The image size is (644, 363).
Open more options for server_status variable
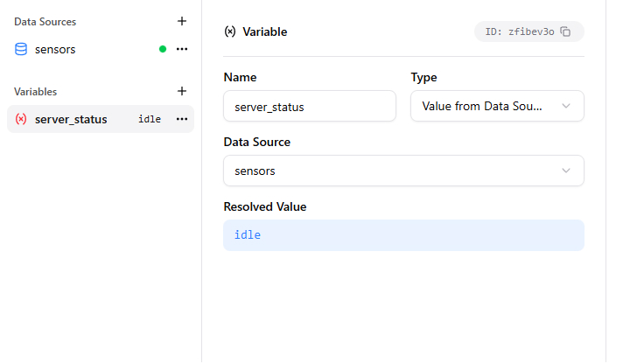pyautogui.click(x=181, y=119)
